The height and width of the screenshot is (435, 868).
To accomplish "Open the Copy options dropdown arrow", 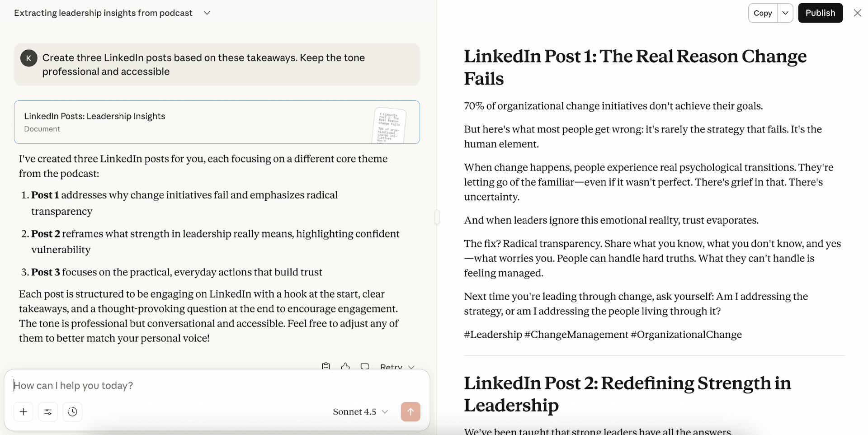I will pos(785,13).
